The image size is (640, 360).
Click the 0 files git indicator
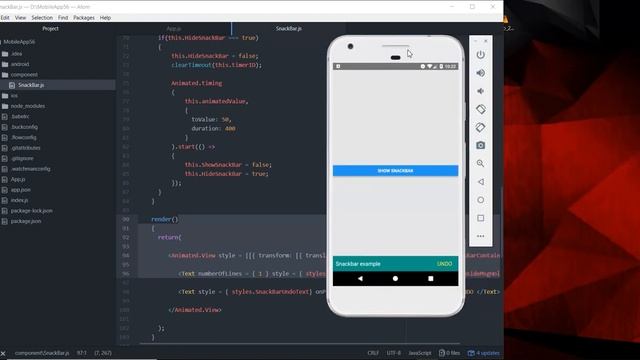pos(449,353)
